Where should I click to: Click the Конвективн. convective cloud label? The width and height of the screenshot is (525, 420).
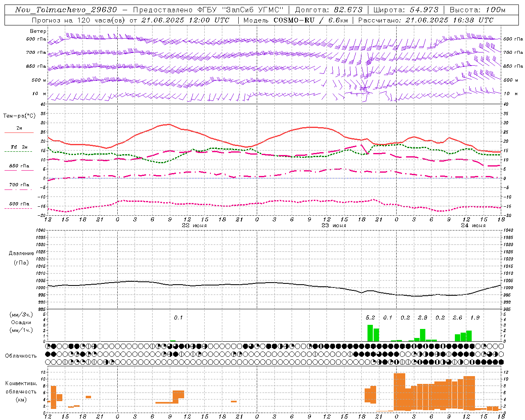21,383
